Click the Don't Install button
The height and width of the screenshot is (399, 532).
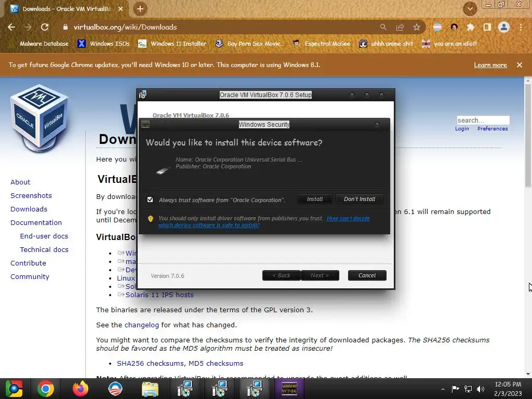point(360,199)
